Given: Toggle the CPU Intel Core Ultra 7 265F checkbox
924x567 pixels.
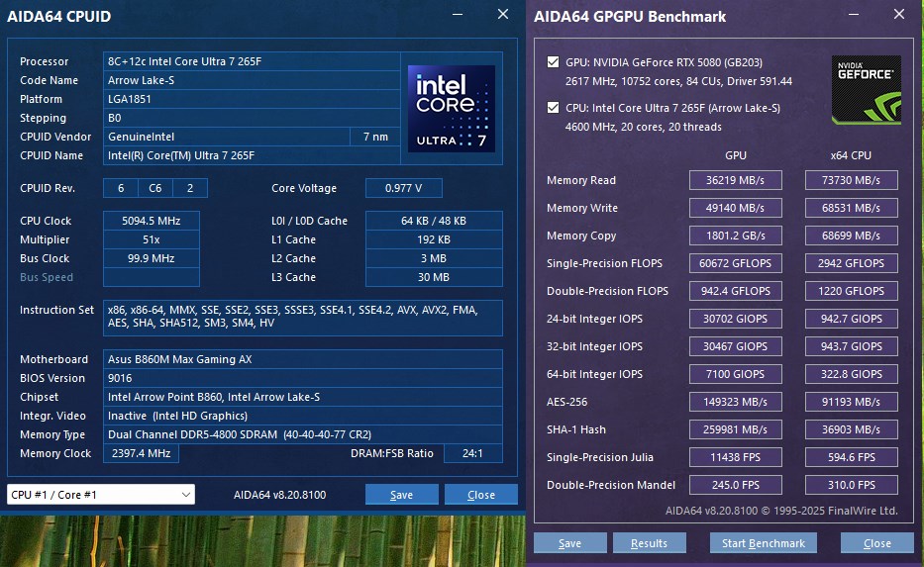Looking at the screenshot, I should (553, 108).
